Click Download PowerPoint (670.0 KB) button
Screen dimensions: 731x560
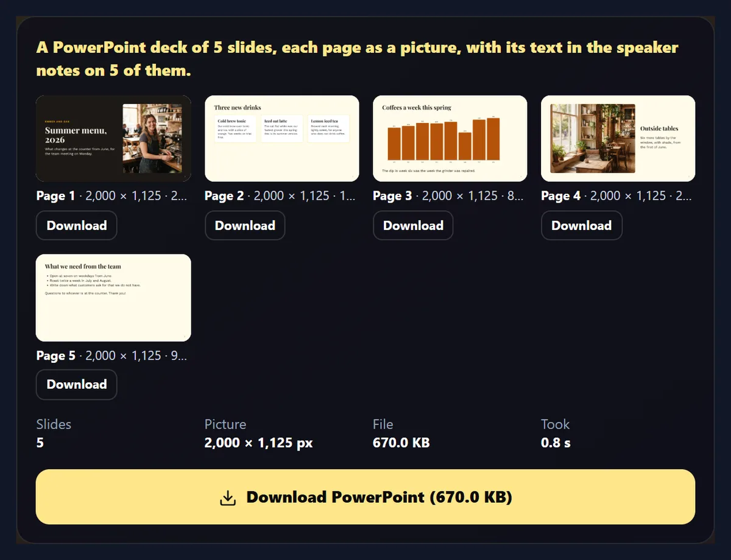(365, 497)
